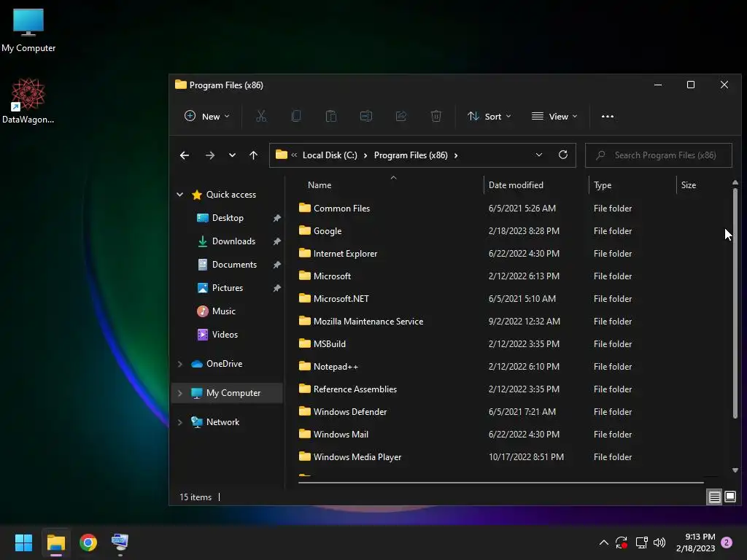
Task: Open recent locations dropdown arrow
Action: tap(232, 155)
